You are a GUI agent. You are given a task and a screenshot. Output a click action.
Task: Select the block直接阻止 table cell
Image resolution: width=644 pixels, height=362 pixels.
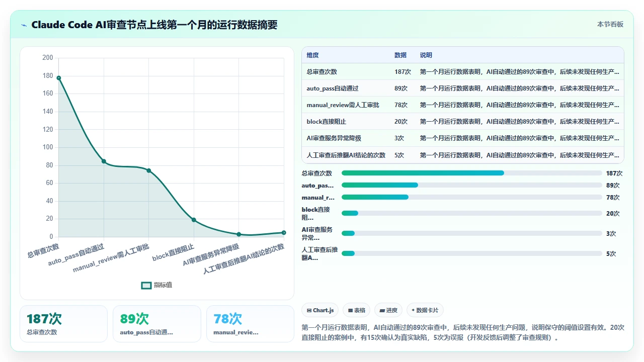click(327, 122)
